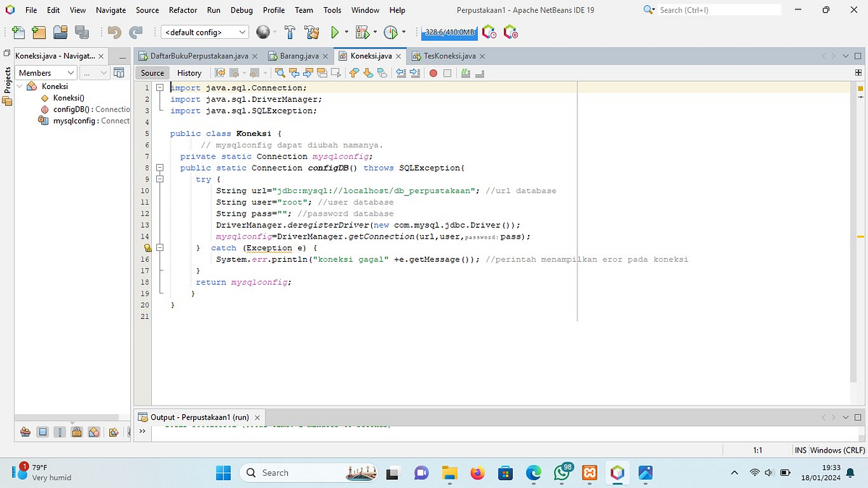Open the Refactor menu
868x488 pixels.
pyautogui.click(x=183, y=10)
